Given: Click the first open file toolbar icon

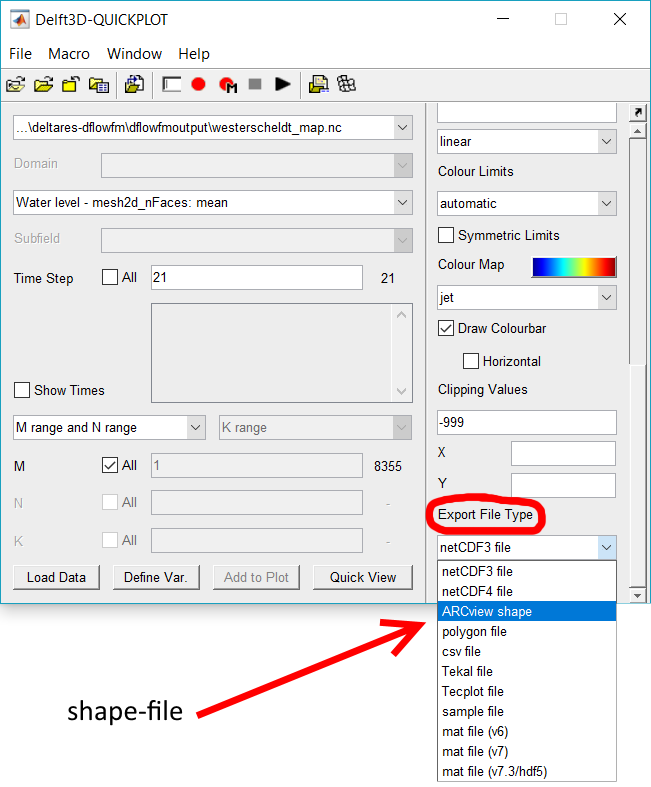Looking at the screenshot, I should (x=16, y=85).
